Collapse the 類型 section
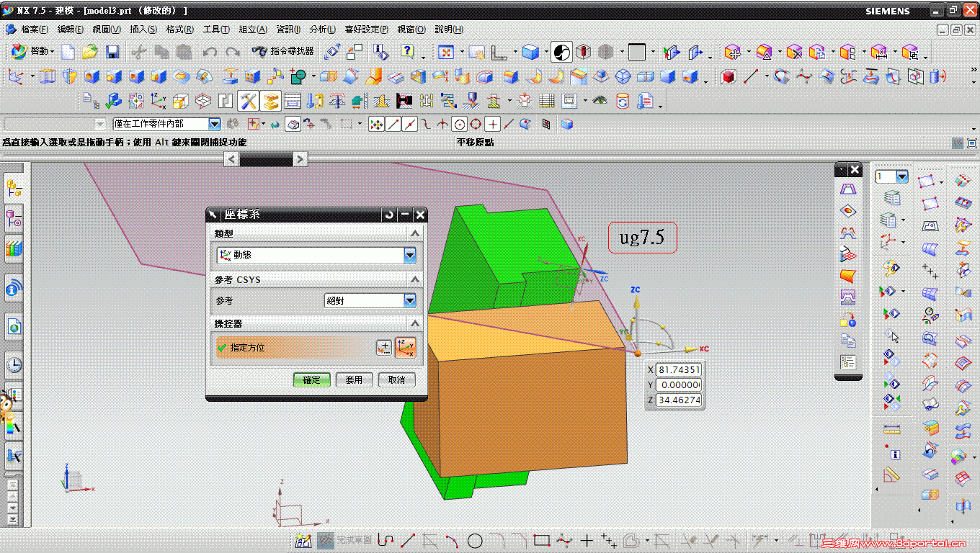 click(414, 233)
